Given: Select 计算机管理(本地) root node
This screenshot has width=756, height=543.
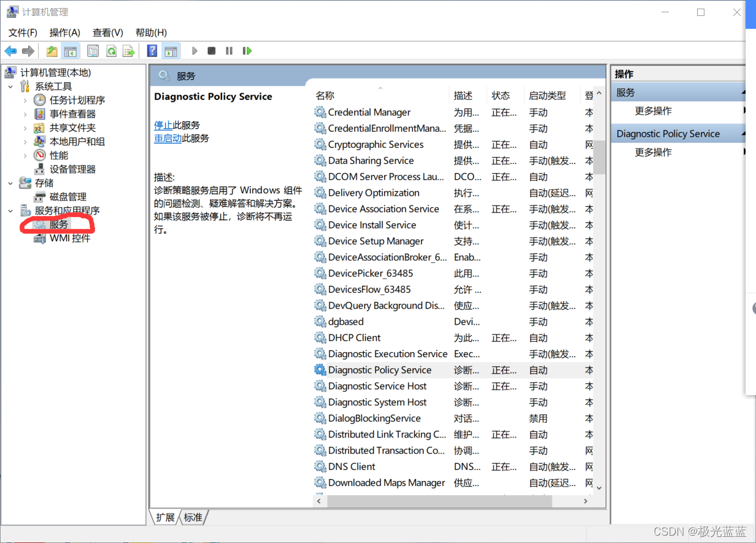Looking at the screenshot, I should [x=55, y=72].
